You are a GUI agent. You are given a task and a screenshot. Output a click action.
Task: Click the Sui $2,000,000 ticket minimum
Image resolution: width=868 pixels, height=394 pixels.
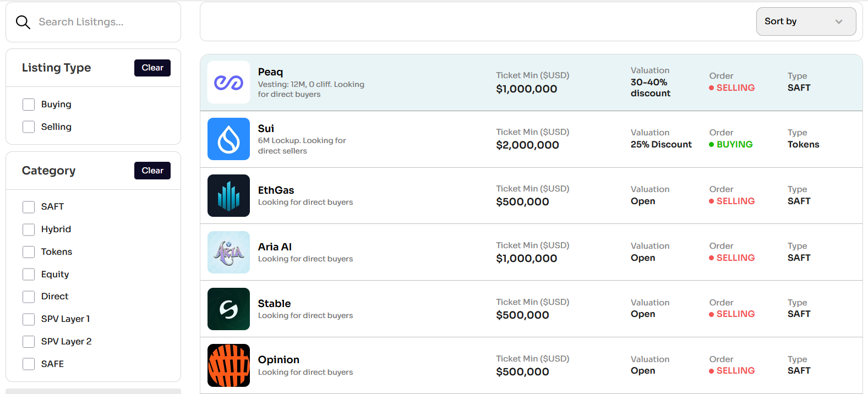pyautogui.click(x=527, y=145)
